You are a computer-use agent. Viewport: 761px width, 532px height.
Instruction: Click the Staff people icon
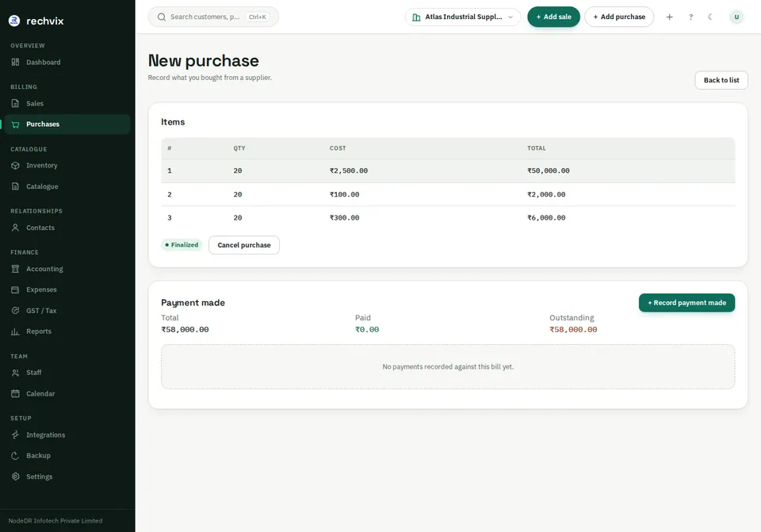tap(16, 373)
